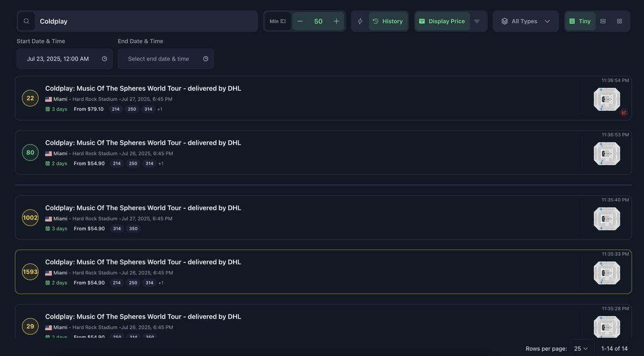Increase 50 using the plus stepper

pyautogui.click(x=336, y=20)
